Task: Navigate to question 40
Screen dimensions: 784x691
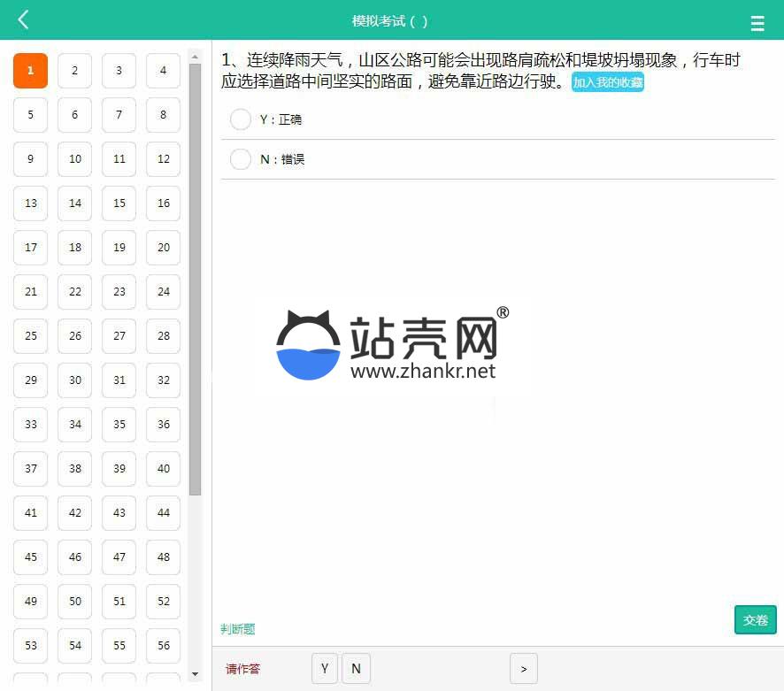Action: coord(164,469)
